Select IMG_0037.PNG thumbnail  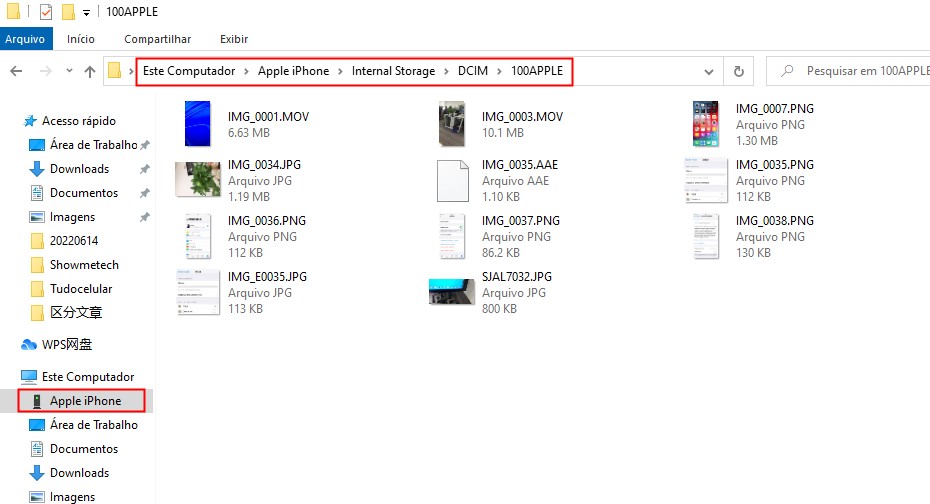coord(452,236)
